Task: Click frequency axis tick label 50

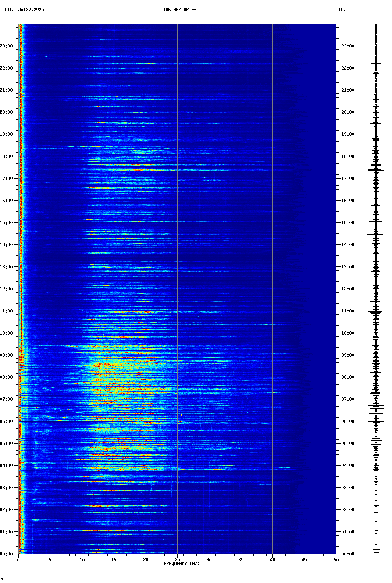Action: tap(336, 560)
